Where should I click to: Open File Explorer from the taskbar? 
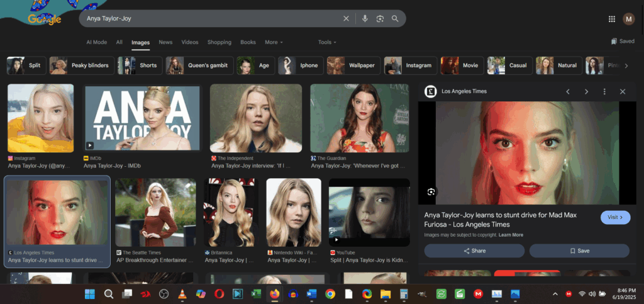pos(386,294)
